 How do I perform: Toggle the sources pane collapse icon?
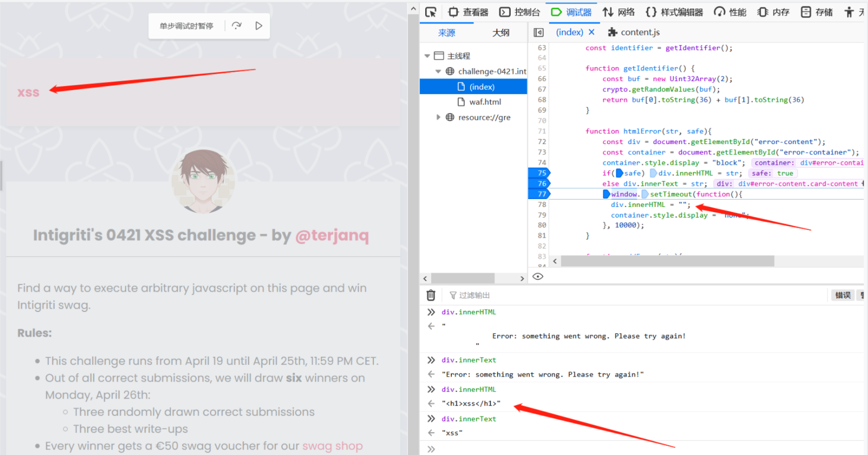538,32
